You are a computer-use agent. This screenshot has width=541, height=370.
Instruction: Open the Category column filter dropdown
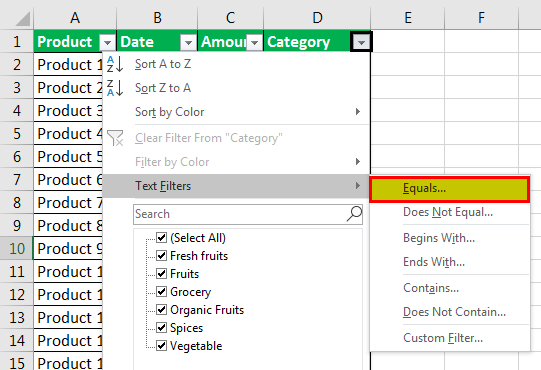point(361,42)
